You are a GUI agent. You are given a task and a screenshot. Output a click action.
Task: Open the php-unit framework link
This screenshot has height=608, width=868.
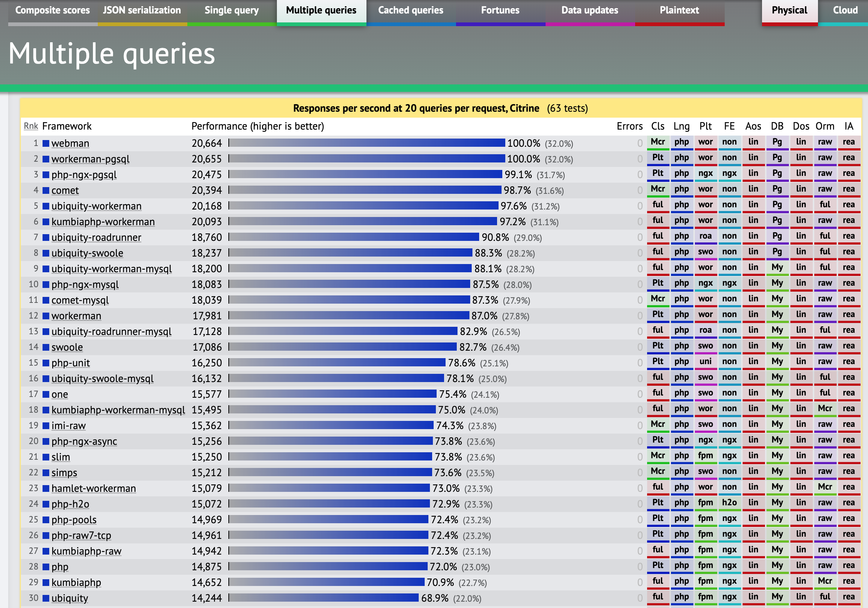71,363
